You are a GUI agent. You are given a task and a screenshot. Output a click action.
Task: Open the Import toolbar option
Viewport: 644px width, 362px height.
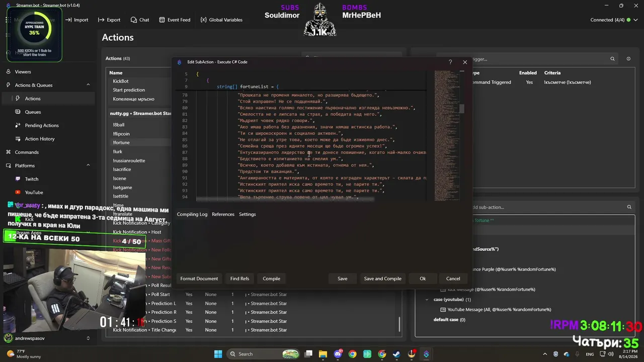point(77,20)
